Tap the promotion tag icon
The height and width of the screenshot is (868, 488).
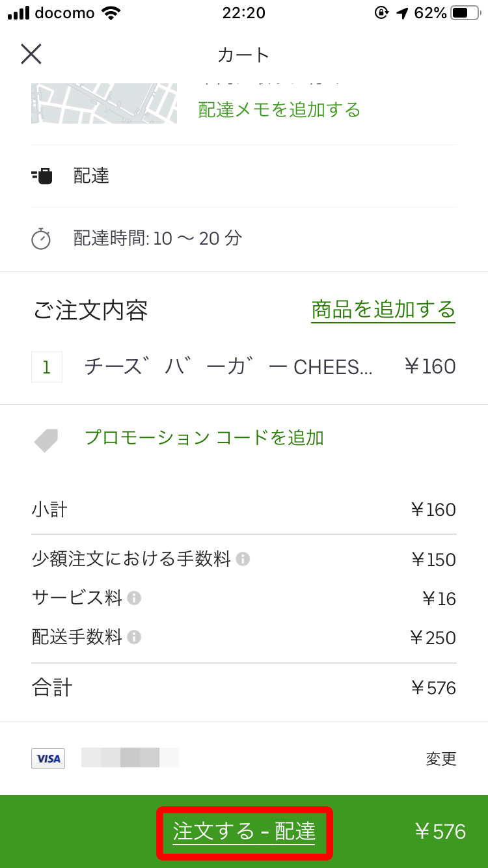click(x=46, y=440)
